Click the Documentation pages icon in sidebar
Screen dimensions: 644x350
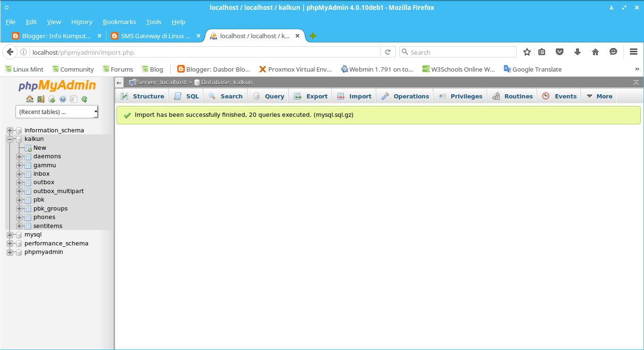[x=74, y=99]
